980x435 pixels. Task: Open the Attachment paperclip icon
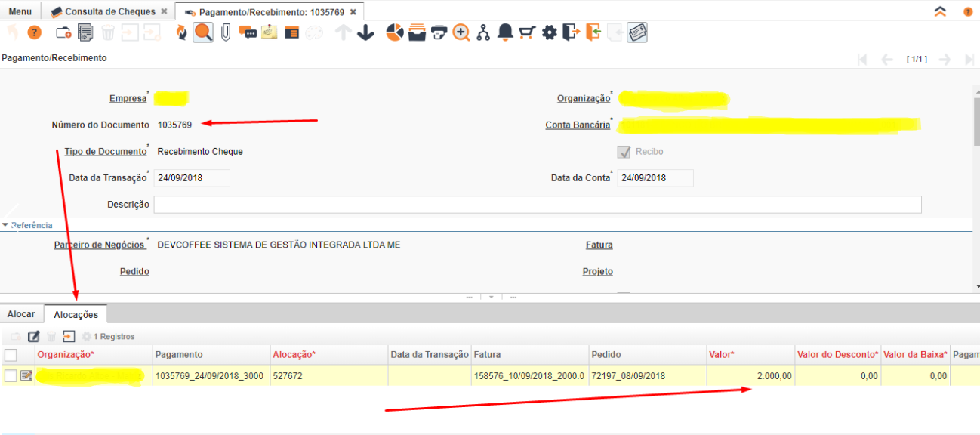pos(225,32)
